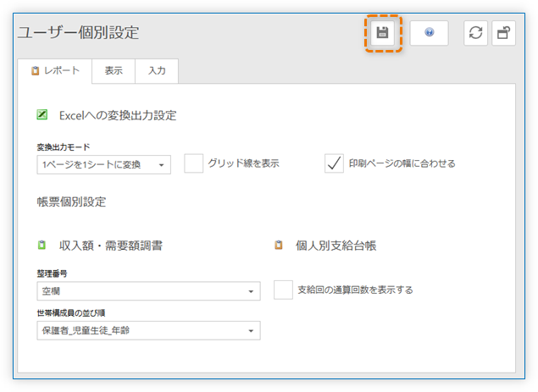Open the 変換出力モード dropdown
Screen dimensions: 538x392
tap(103, 164)
